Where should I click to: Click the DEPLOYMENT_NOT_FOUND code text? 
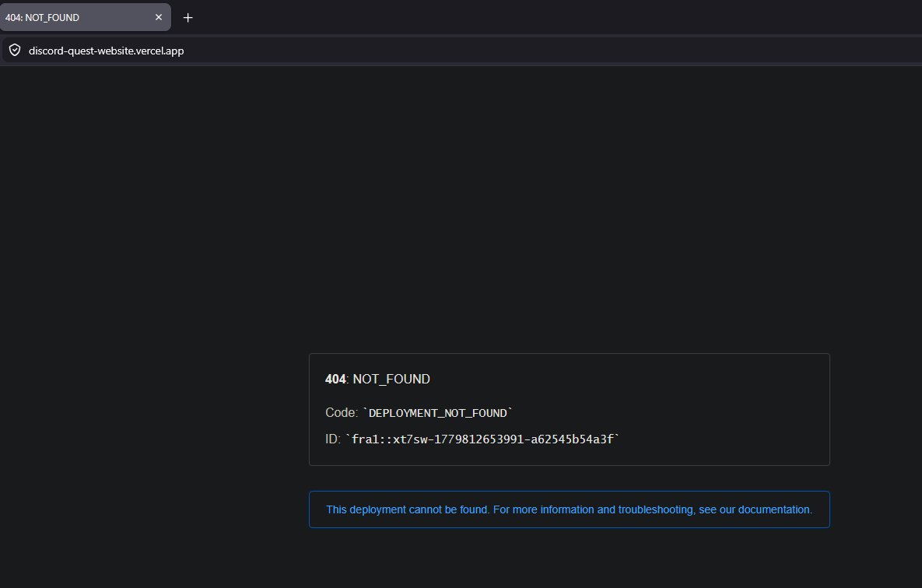click(x=437, y=413)
